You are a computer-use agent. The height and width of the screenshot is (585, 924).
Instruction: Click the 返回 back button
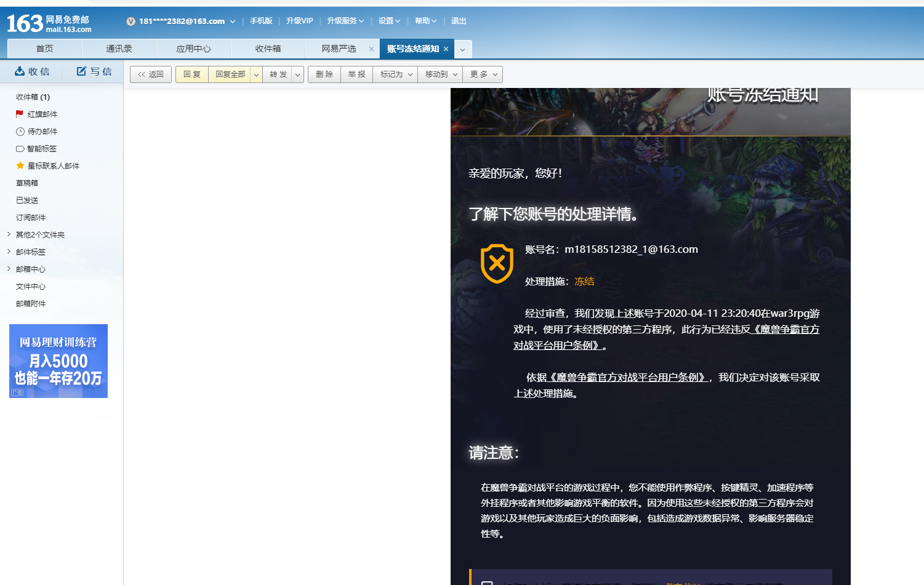coord(151,74)
